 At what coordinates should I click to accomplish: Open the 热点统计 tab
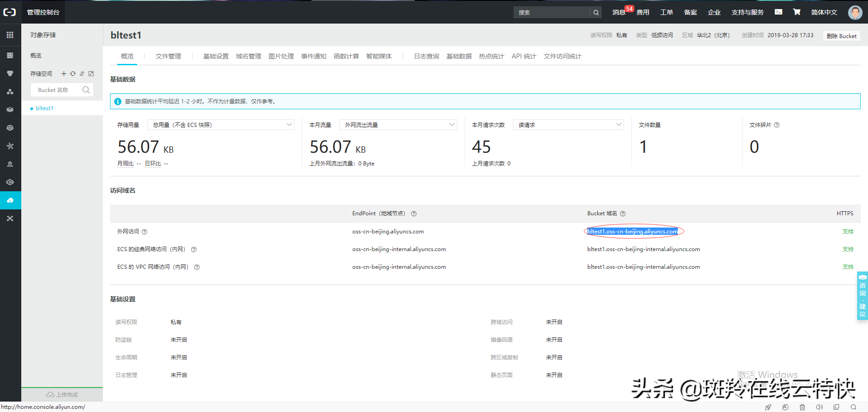[492, 56]
